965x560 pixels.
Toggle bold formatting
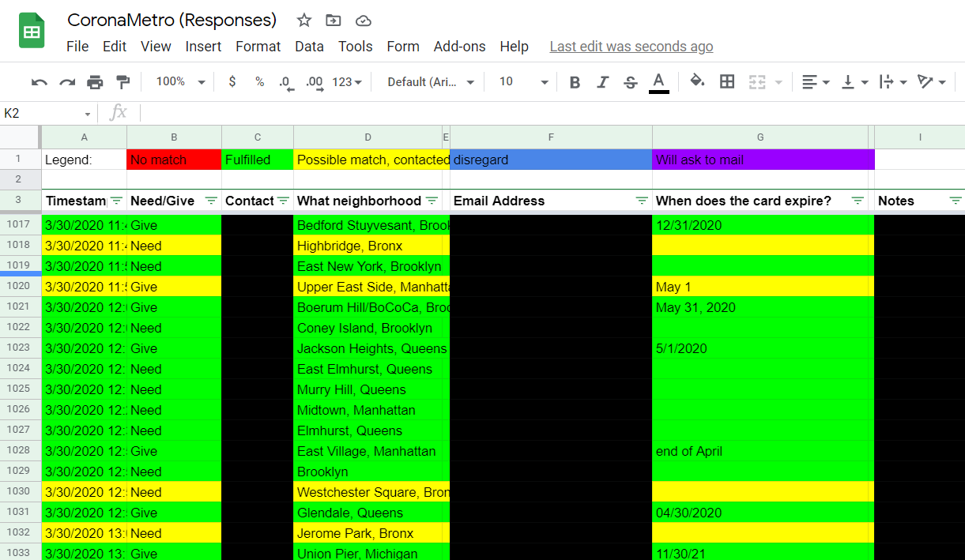tap(575, 81)
